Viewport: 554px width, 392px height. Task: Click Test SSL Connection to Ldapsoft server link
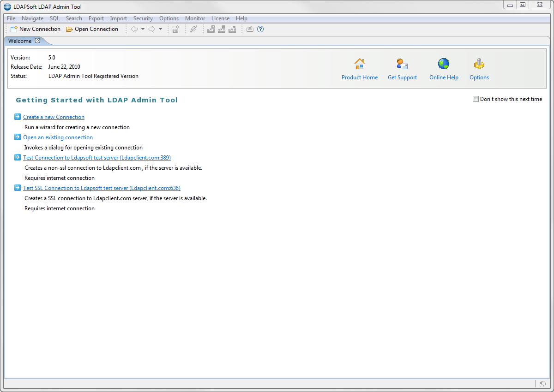pos(102,188)
